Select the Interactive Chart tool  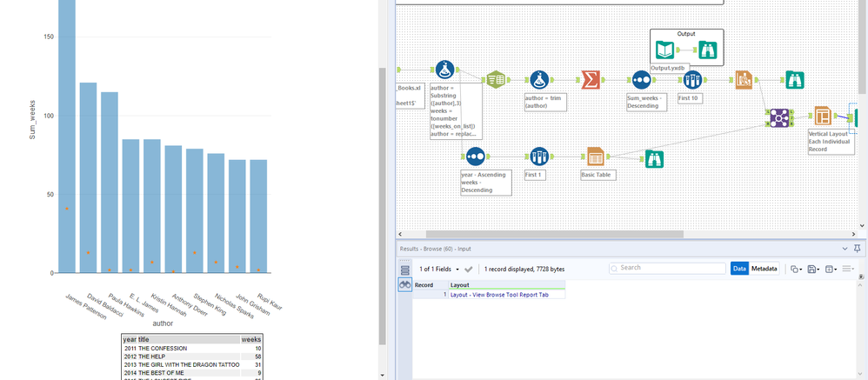(x=744, y=80)
